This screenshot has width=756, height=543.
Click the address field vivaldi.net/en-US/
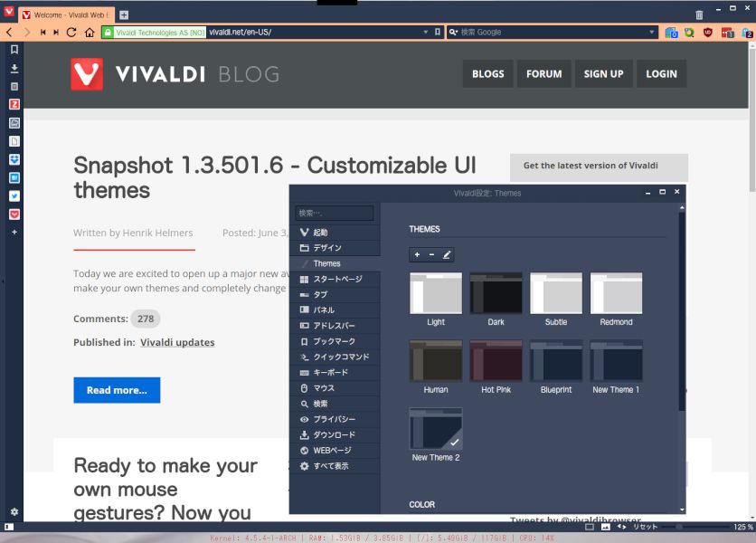[x=314, y=33]
